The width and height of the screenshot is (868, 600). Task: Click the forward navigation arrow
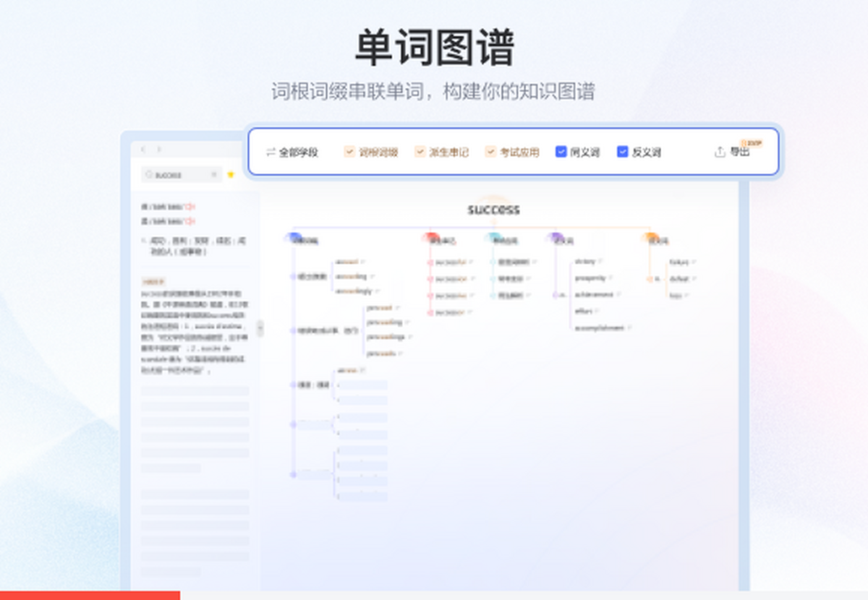(x=159, y=150)
